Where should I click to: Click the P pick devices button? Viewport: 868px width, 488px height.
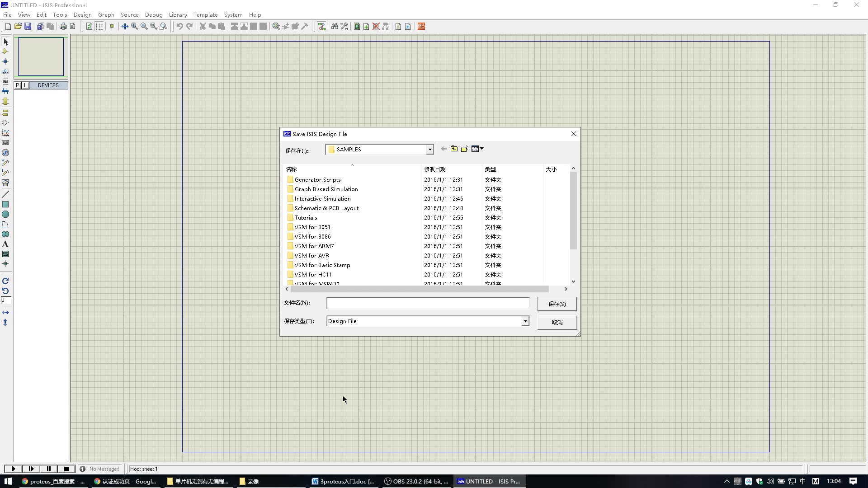[x=18, y=85]
